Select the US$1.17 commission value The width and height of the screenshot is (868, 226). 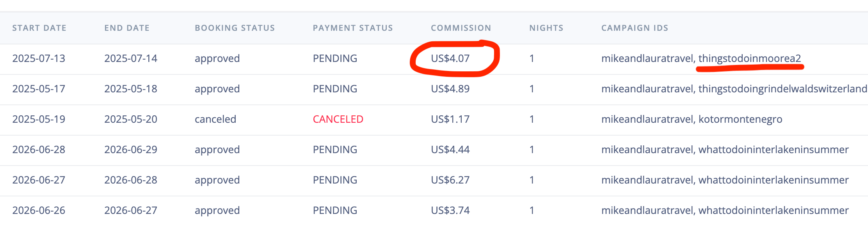pos(450,119)
